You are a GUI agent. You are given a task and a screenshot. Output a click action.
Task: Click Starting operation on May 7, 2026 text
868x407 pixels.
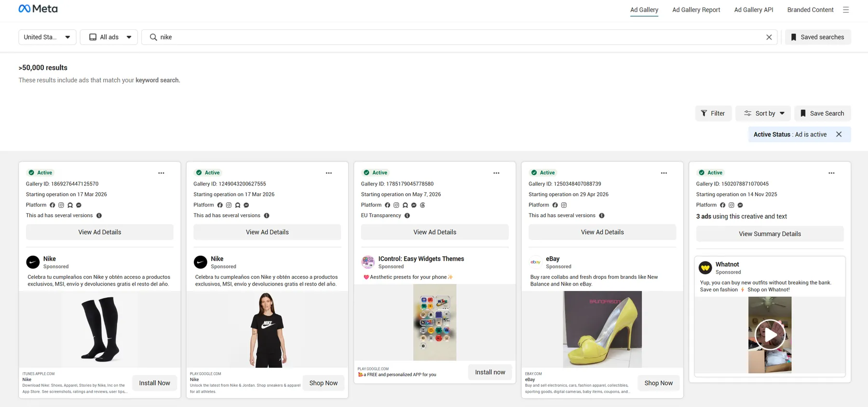(x=401, y=195)
